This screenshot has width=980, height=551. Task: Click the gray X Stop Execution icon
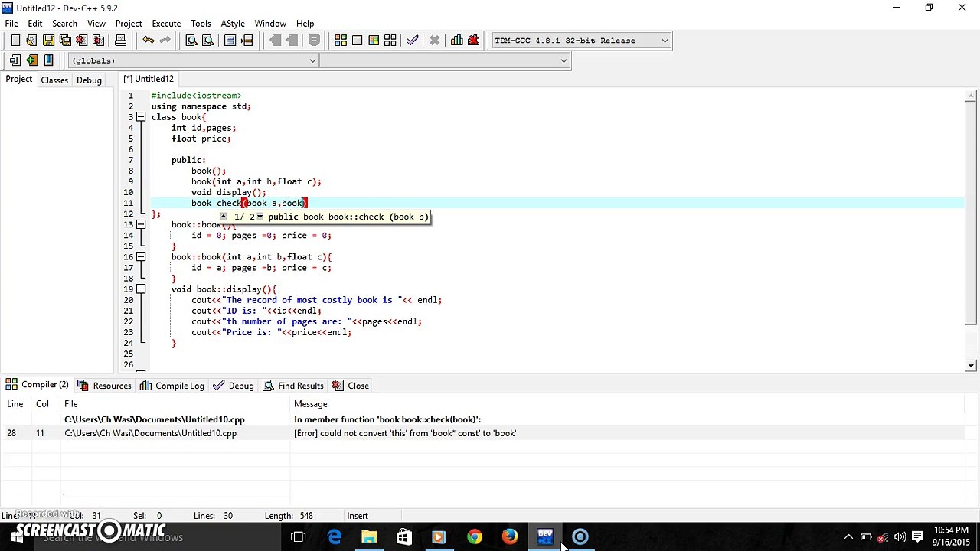(435, 41)
